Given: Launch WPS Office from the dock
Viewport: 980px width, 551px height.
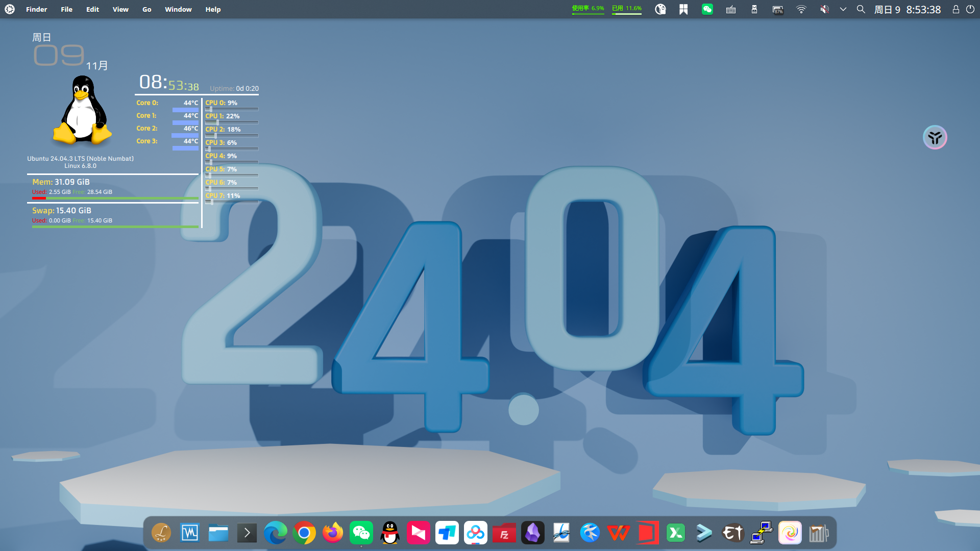Looking at the screenshot, I should [618, 532].
